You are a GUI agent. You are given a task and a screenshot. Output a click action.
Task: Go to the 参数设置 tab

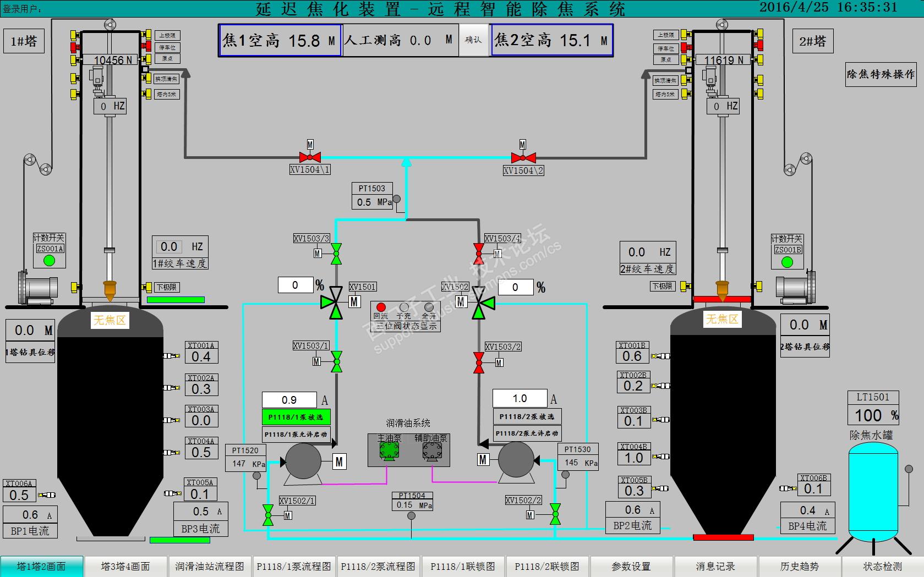(631, 567)
